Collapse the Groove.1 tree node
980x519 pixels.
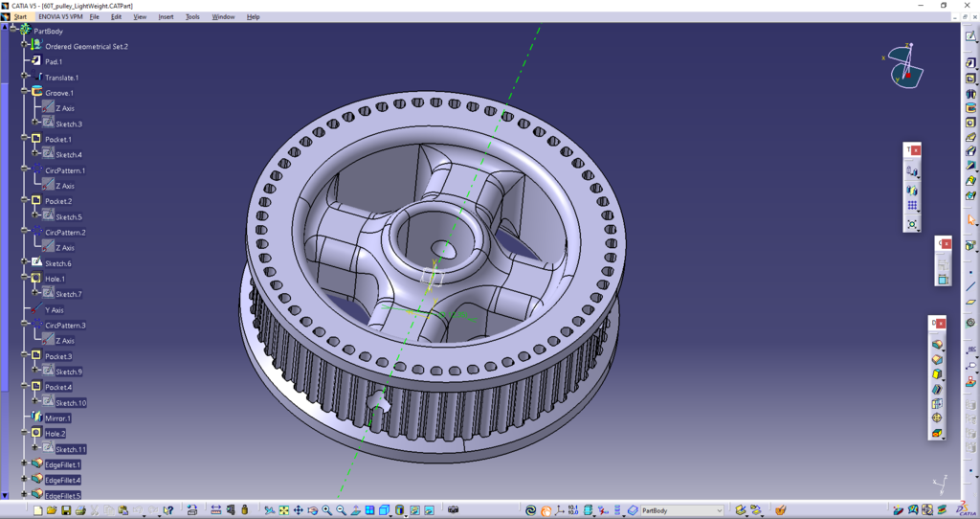pos(24,91)
